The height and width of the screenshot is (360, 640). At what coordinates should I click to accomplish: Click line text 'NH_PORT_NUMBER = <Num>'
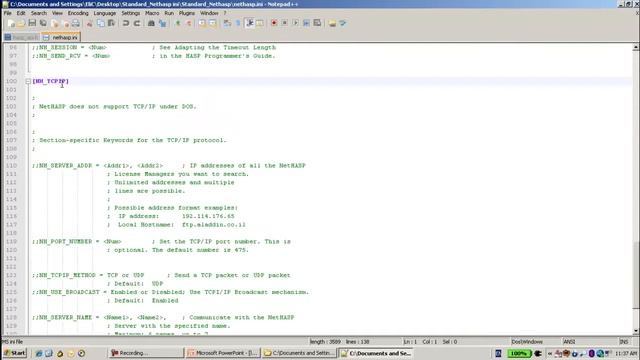[x=77, y=242]
